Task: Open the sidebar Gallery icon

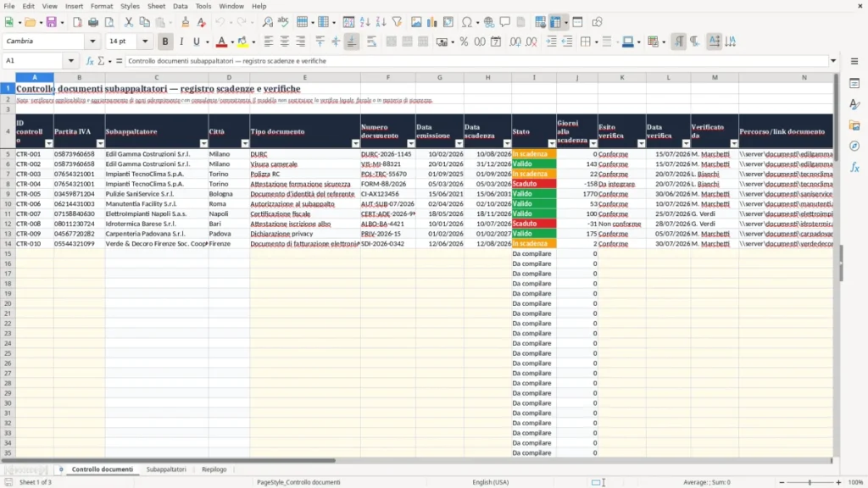Action: (854, 125)
